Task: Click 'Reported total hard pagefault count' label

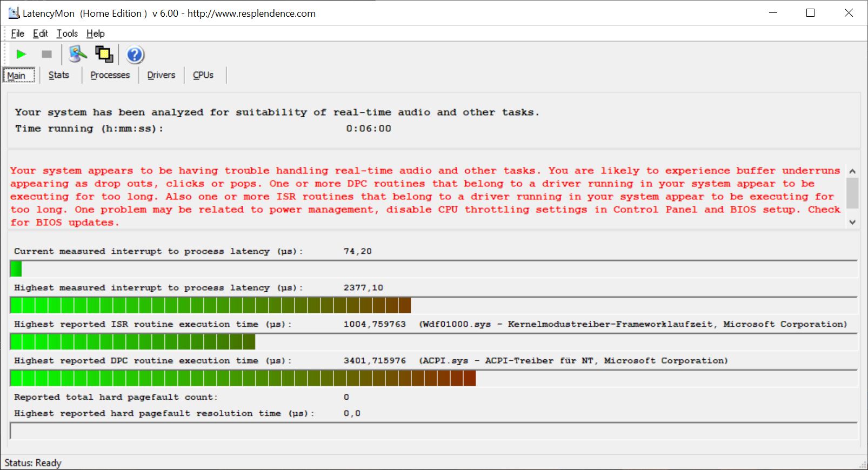Action: [x=116, y=397]
